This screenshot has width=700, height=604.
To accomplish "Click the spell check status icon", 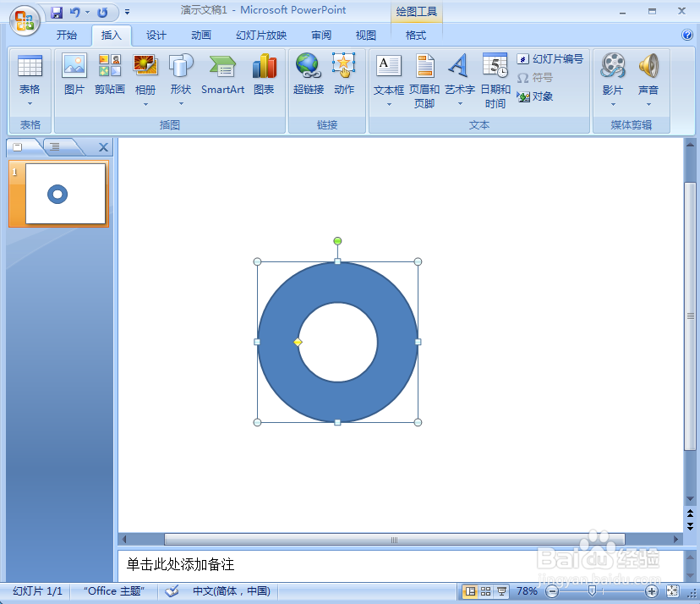I will point(172,591).
